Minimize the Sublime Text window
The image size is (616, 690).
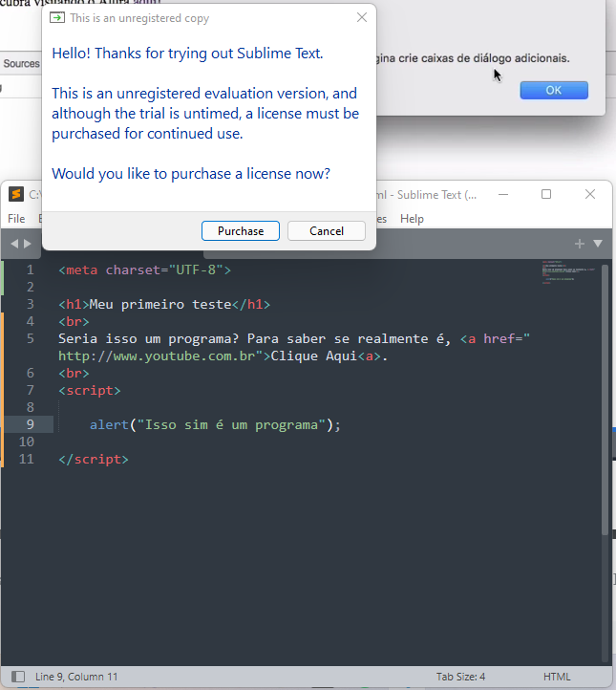(x=503, y=195)
